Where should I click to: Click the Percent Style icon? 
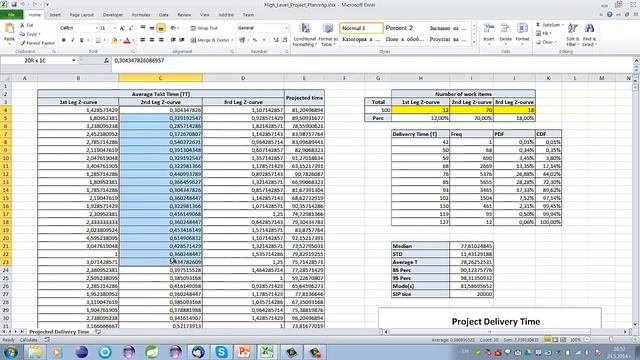(x=255, y=40)
